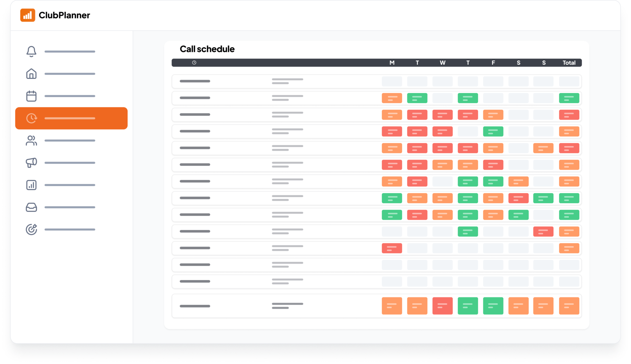Viewport: 631px width, 364px height.
Task: Click the target goals icon
Action: 31,229
